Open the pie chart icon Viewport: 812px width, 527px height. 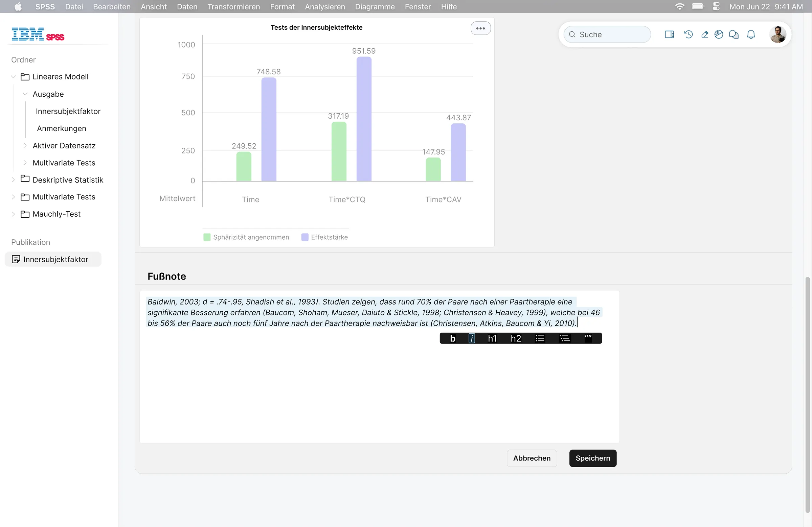[719, 34]
